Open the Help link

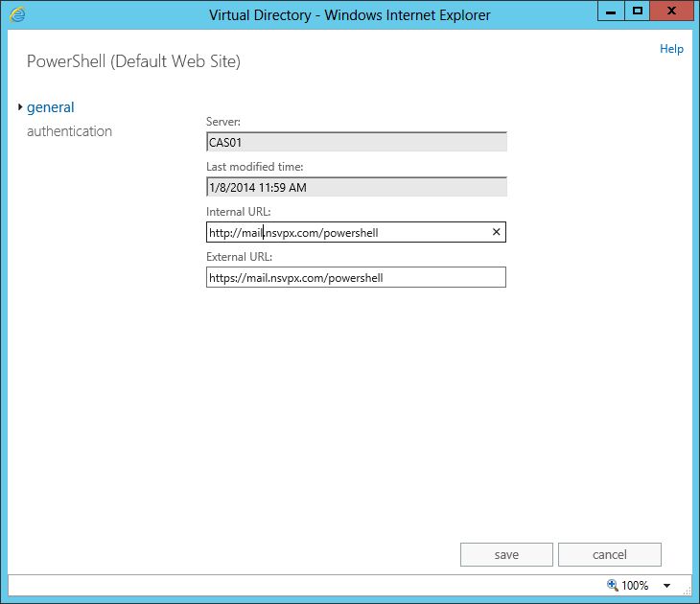671,49
